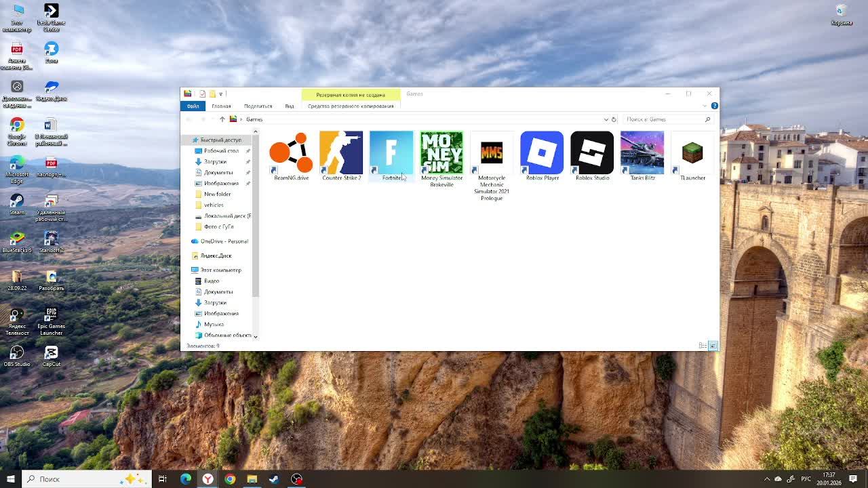Click the navigation pane scrollbar down arrow
868x488 pixels.
256,336
